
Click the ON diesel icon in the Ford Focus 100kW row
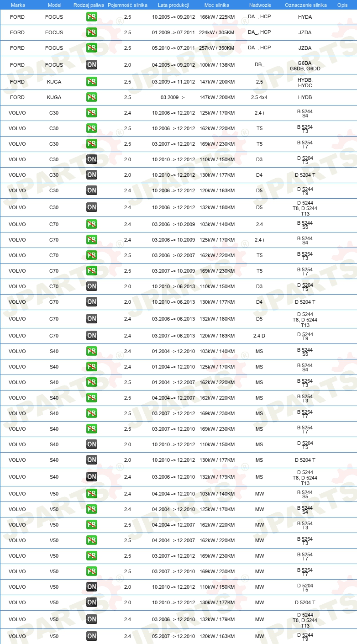coord(92,65)
